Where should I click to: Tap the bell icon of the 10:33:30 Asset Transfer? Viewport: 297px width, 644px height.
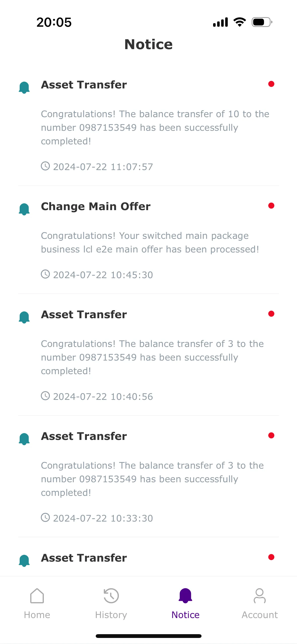pos(24,439)
